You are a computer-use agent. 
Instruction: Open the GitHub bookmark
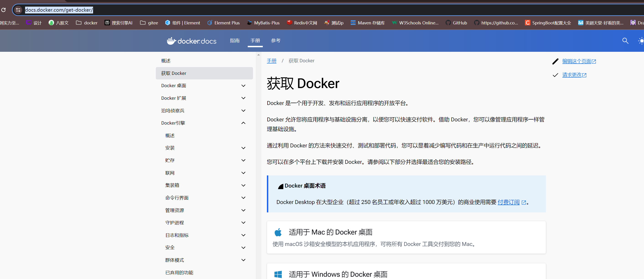tap(456, 23)
